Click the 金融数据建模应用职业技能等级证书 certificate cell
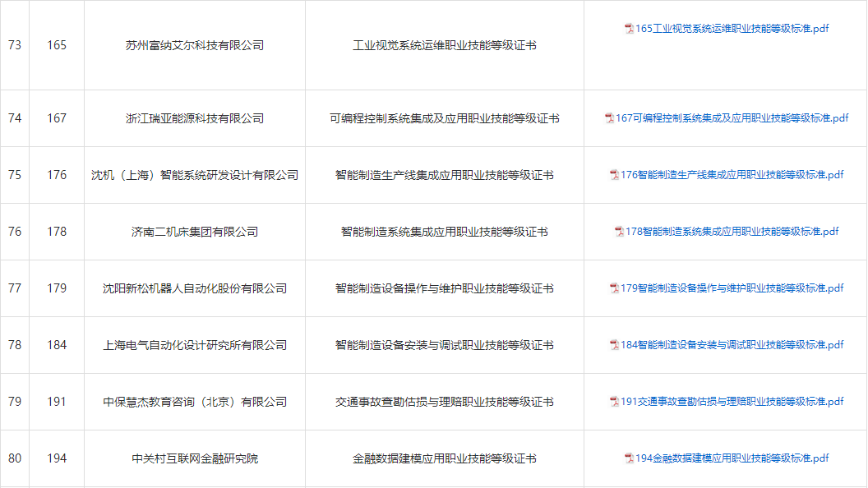Image resolution: width=868 pixels, height=488 pixels. 444,458
